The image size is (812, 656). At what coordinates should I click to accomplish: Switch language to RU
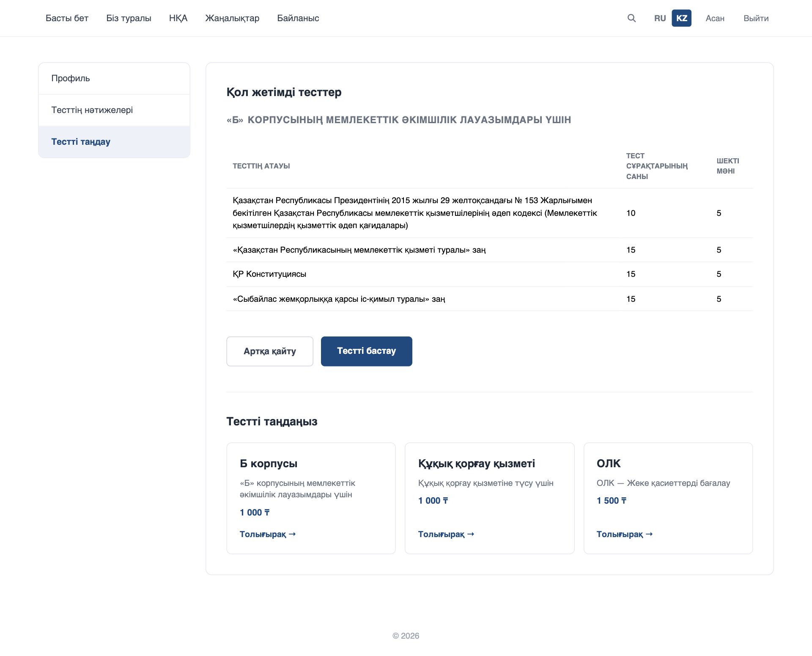pos(660,18)
